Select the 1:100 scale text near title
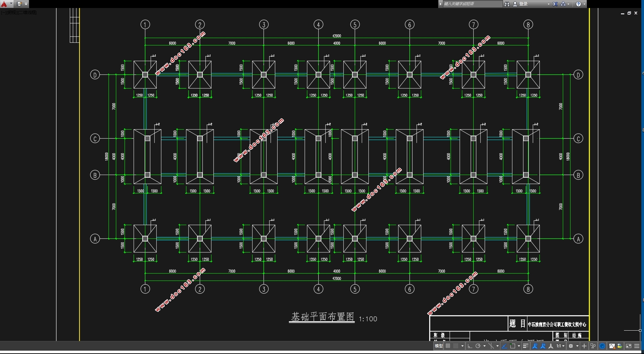 368,319
